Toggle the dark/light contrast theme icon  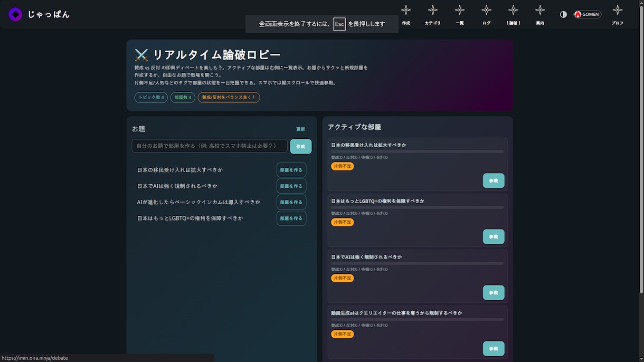563,14
